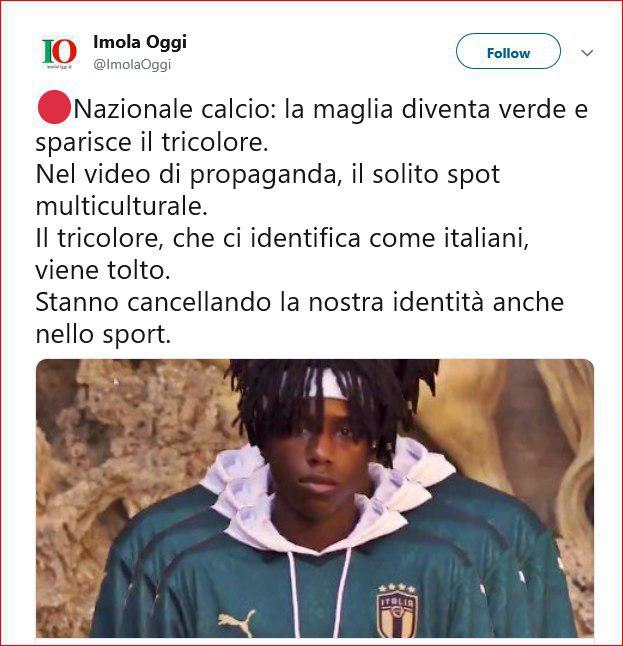Click the Imola Oggi display name

point(140,42)
